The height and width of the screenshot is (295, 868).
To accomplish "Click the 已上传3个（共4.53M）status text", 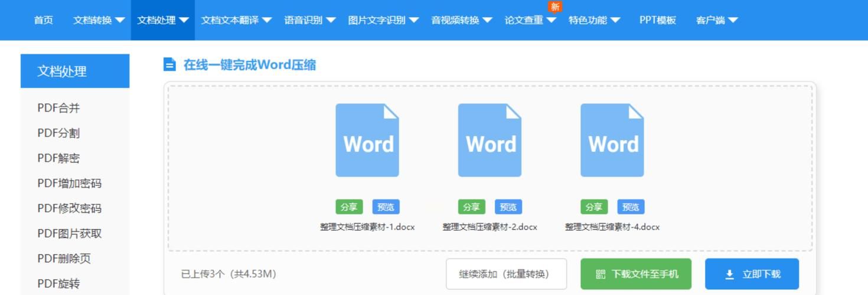I will (229, 274).
